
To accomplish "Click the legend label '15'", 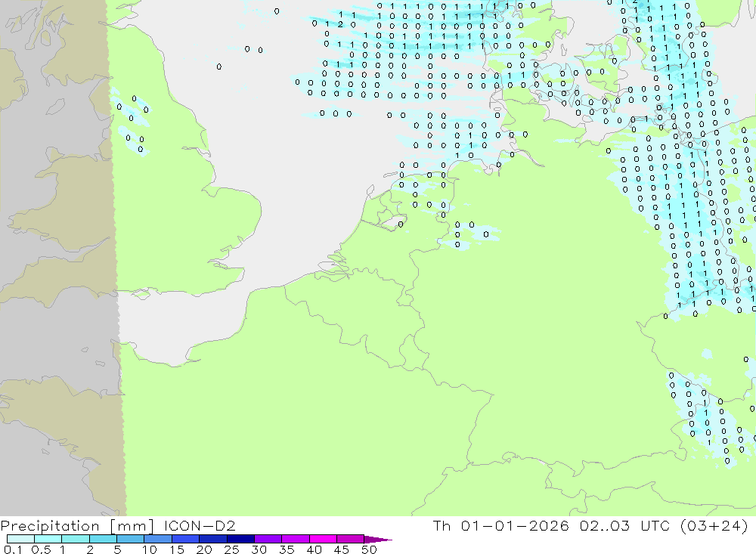I will point(177,549).
